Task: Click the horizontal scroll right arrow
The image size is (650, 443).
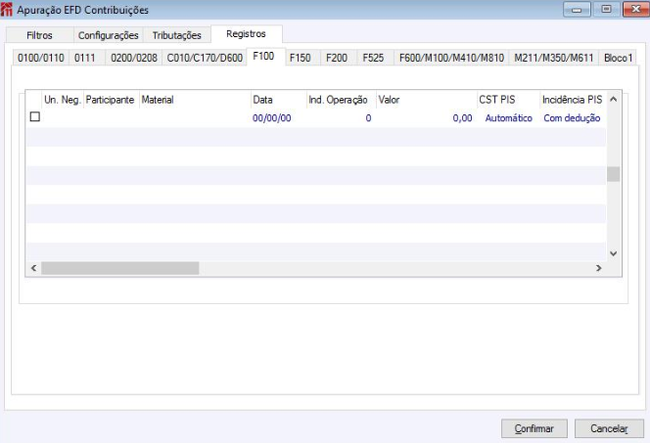Action: [x=599, y=268]
